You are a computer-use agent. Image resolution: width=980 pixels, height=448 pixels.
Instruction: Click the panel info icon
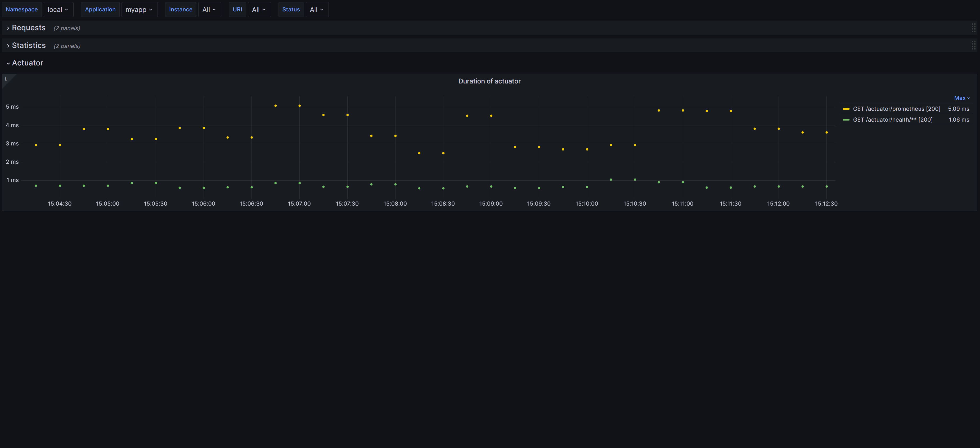pos(6,79)
